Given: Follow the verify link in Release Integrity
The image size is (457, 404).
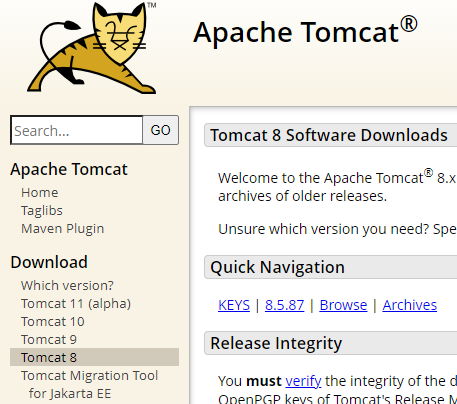Looking at the screenshot, I should point(303,381).
